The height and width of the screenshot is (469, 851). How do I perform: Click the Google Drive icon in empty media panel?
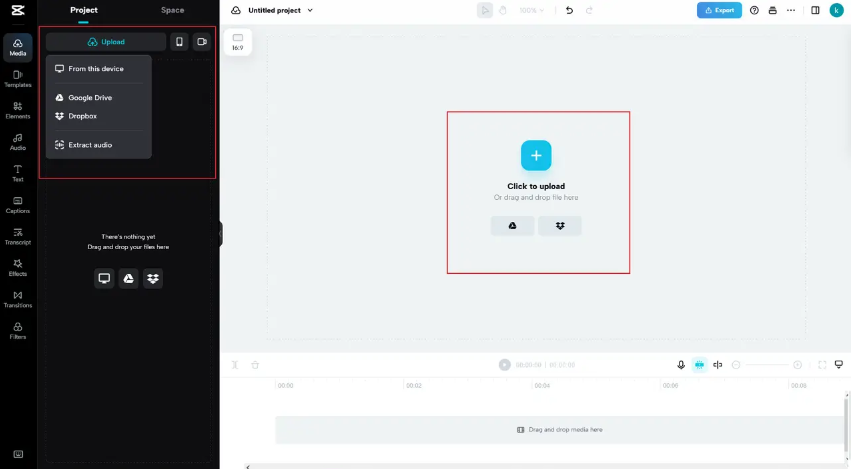click(x=129, y=278)
